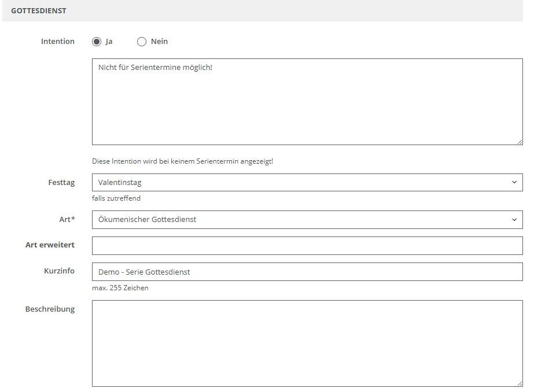Viewport: 534px width, 392px height.
Task: Select the "Nein" radio button for Intention
Action: (142, 42)
